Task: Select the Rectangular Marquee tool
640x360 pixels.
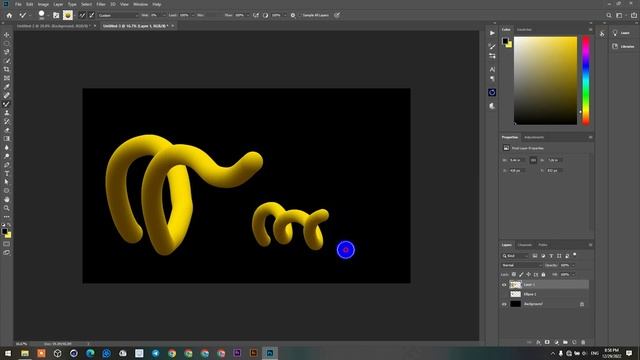Action: (x=7, y=44)
